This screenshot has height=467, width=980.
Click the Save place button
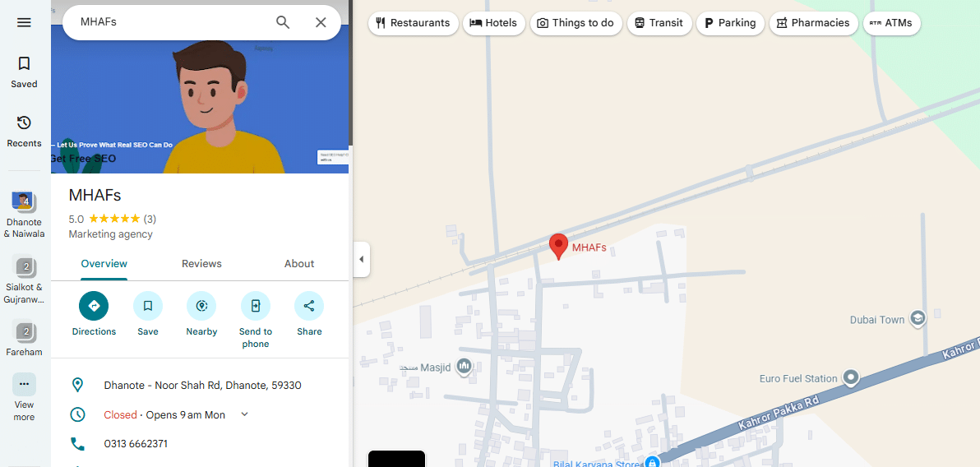tap(147, 314)
